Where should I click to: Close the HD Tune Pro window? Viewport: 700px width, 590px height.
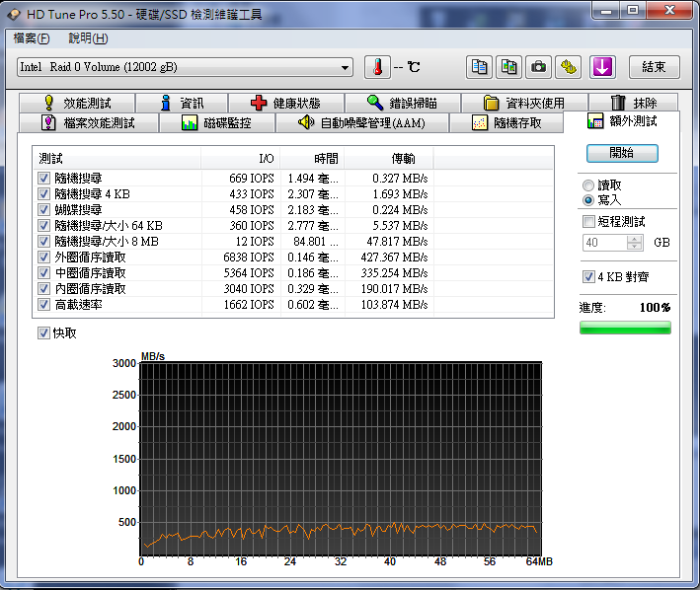668,10
